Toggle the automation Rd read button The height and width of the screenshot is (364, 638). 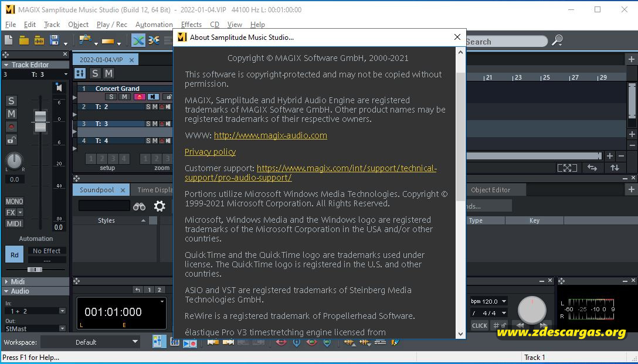click(x=14, y=255)
